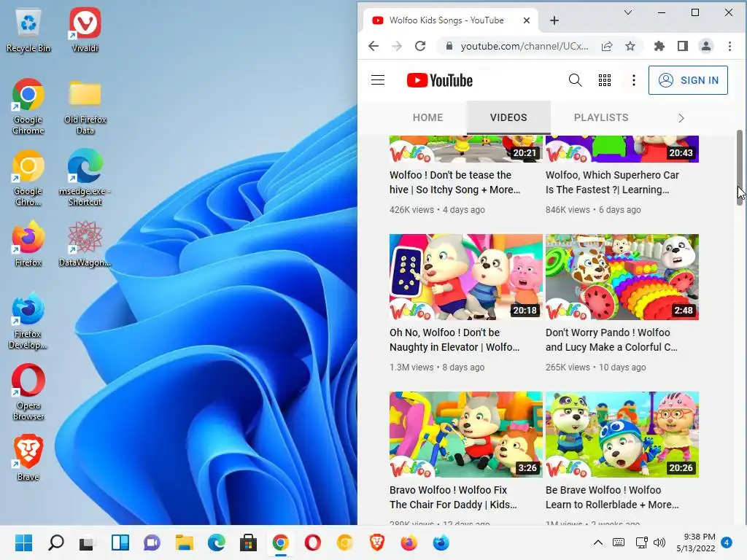The image size is (747, 560).
Task: Open Edge from the taskbar
Action: coord(216,542)
